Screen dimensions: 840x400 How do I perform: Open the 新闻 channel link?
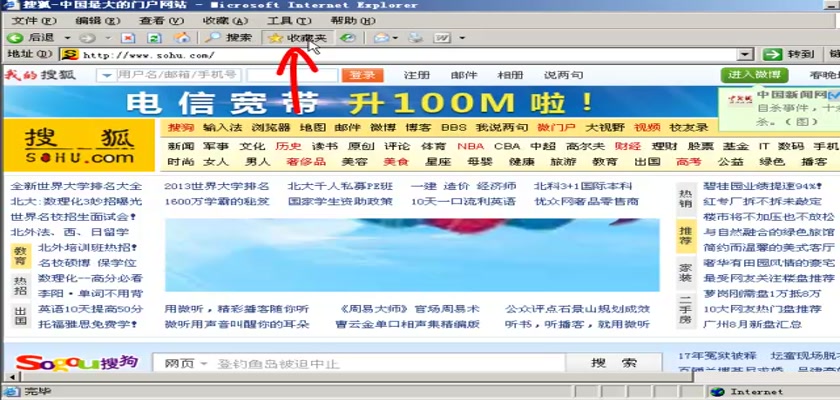point(181,146)
